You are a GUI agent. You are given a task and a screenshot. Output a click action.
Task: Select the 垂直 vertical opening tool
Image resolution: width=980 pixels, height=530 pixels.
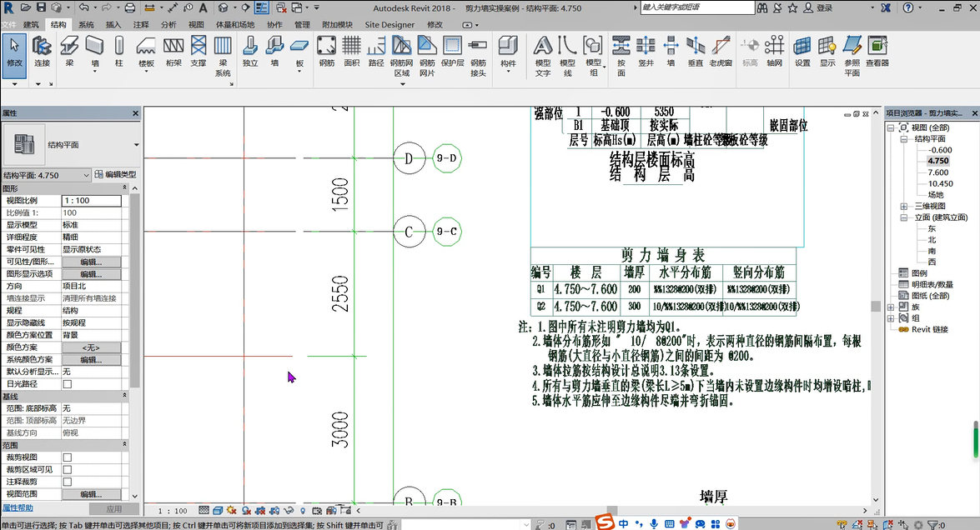point(696,51)
